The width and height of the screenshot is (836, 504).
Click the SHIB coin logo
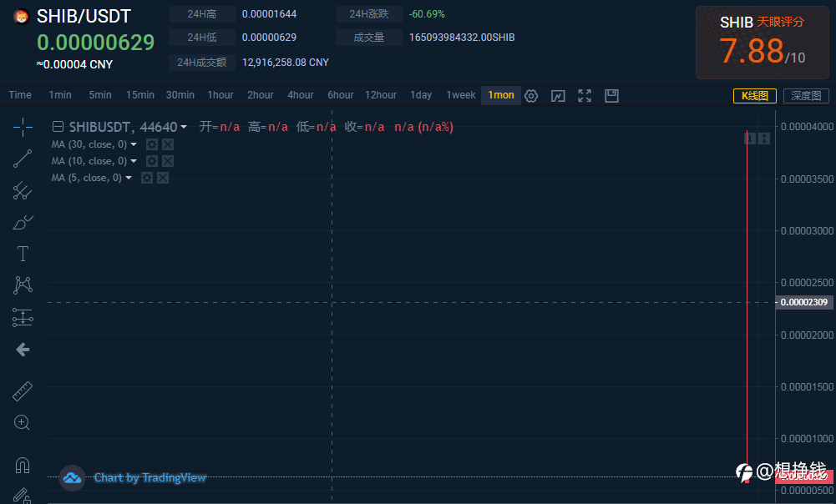pos(22,17)
